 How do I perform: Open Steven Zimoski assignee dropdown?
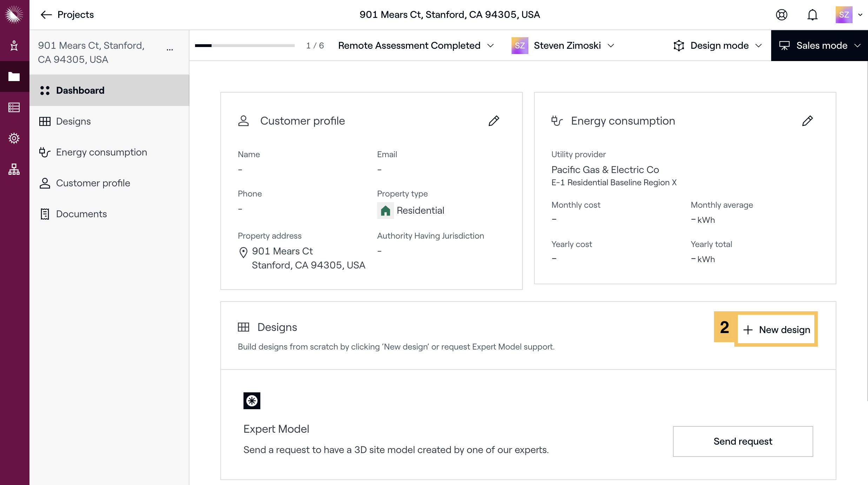(563, 46)
